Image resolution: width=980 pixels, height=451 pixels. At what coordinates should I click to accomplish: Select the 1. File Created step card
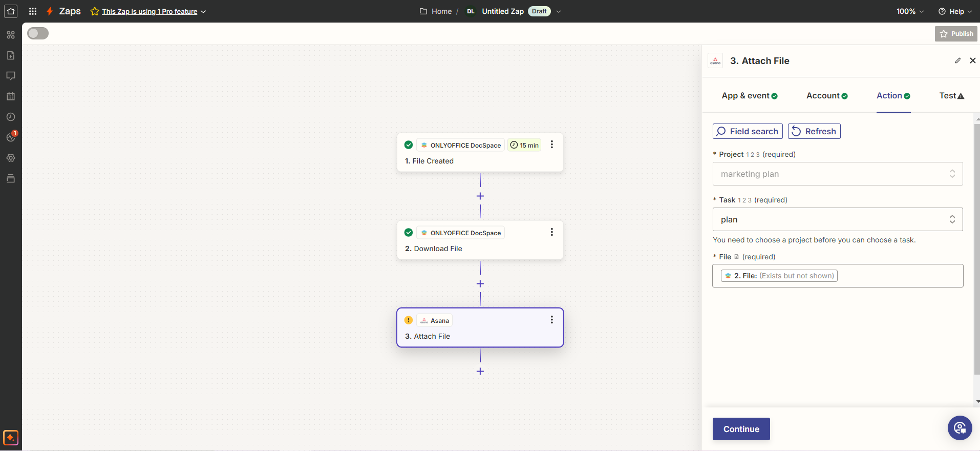pyautogui.click(x=480, y=152)
